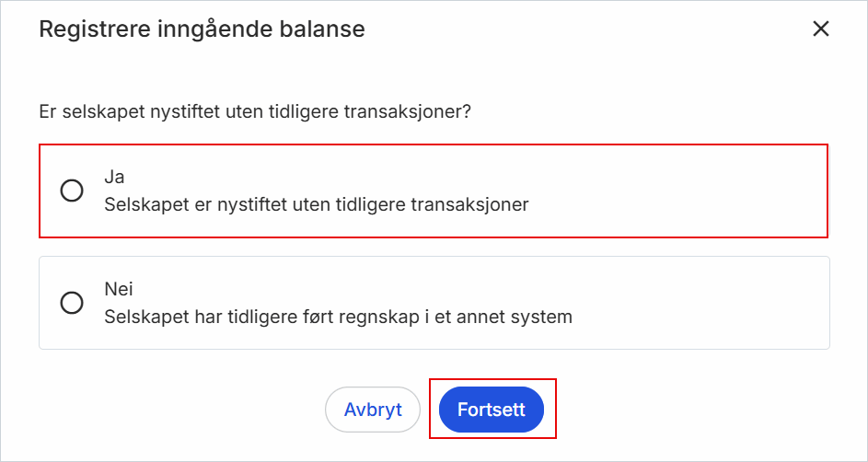Click the "Ja" label text
Screen dimensions: 868x462
[114, 178]
